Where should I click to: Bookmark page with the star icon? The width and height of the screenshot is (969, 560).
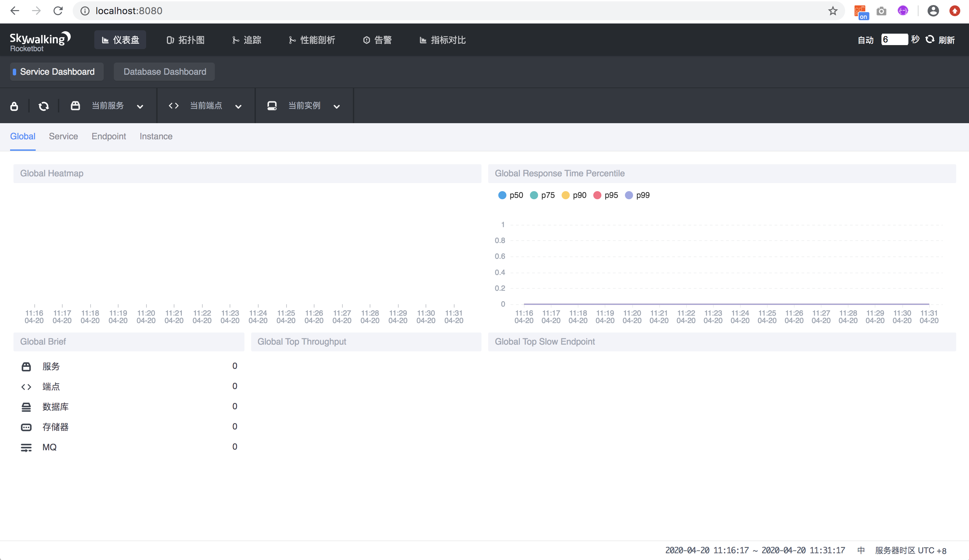pos(833,11)
